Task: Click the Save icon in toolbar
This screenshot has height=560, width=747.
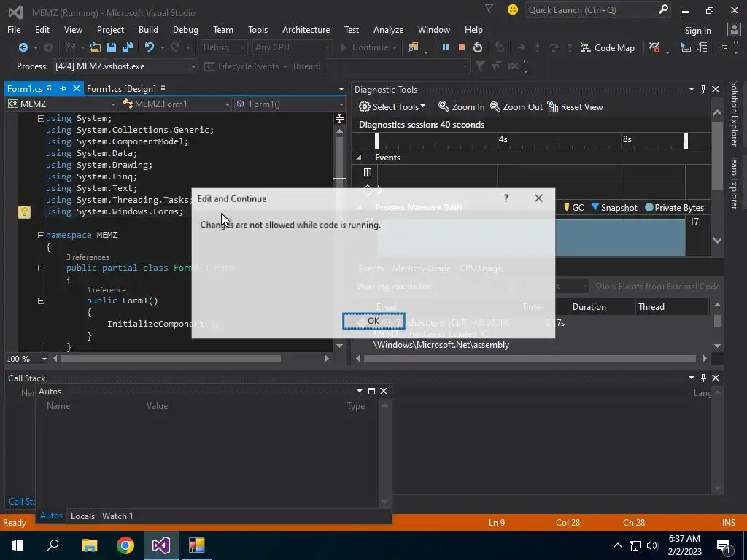Action: pos(112,47)
